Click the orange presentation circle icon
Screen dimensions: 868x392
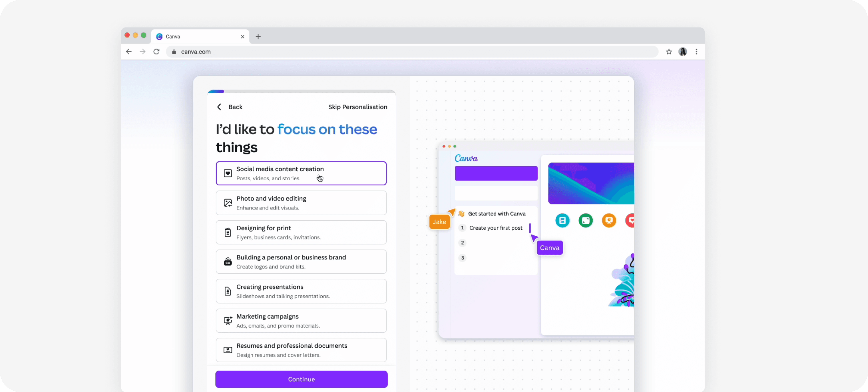tap(609, 221)
